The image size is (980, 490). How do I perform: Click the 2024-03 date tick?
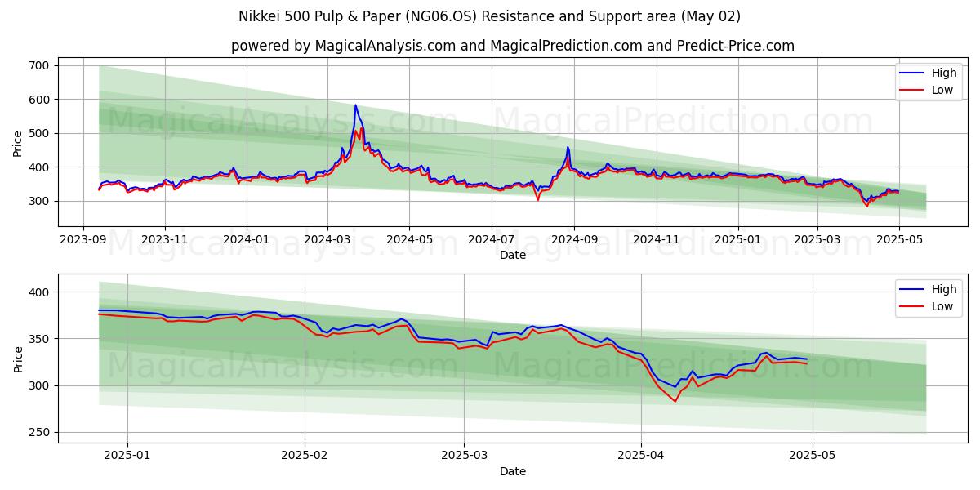pos(327,239)
